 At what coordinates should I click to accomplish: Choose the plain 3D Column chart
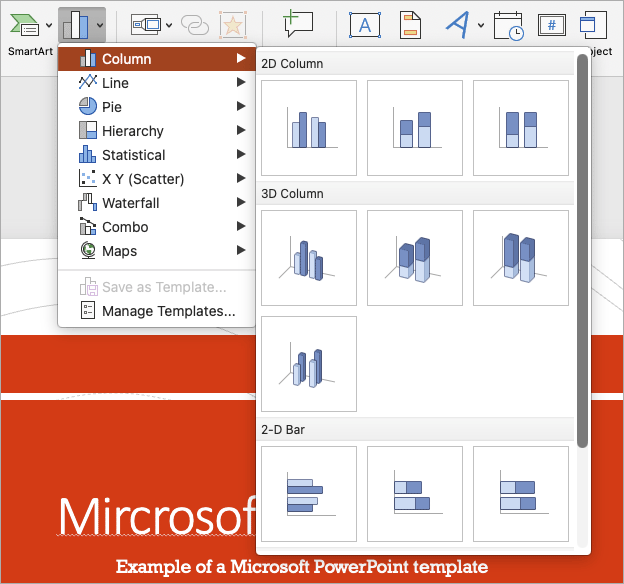(309, 364)
